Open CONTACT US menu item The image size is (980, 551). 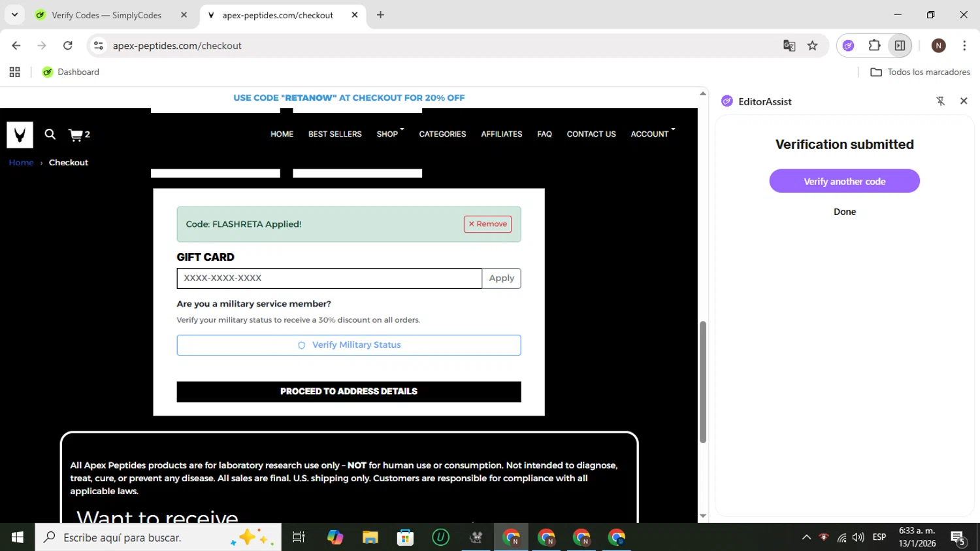pos(591,134)
